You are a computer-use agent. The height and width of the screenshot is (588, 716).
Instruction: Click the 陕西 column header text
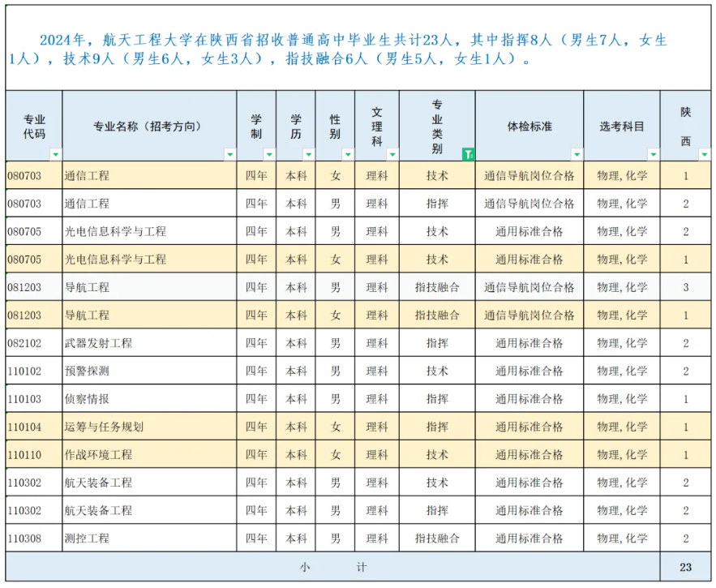685,127
